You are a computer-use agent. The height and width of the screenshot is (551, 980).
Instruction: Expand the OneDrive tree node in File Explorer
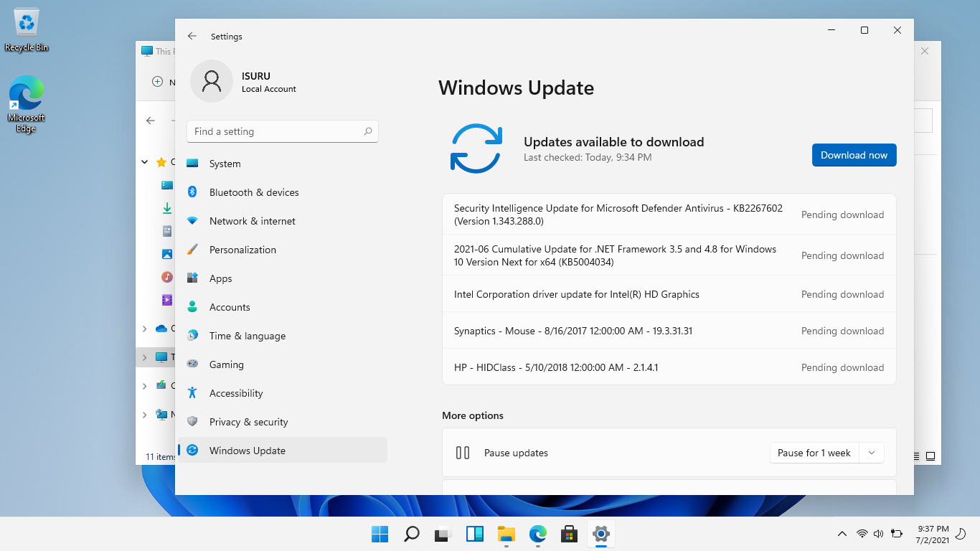(x=145, y=329)
